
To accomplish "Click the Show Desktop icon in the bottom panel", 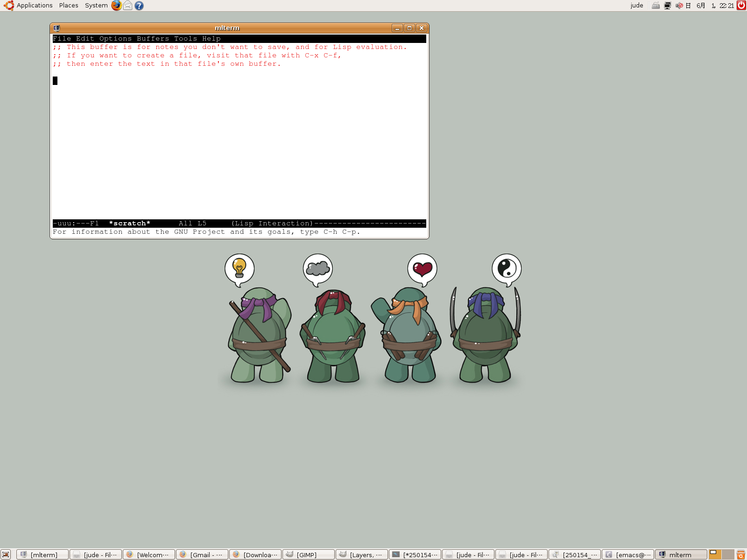I will (6, 554).
